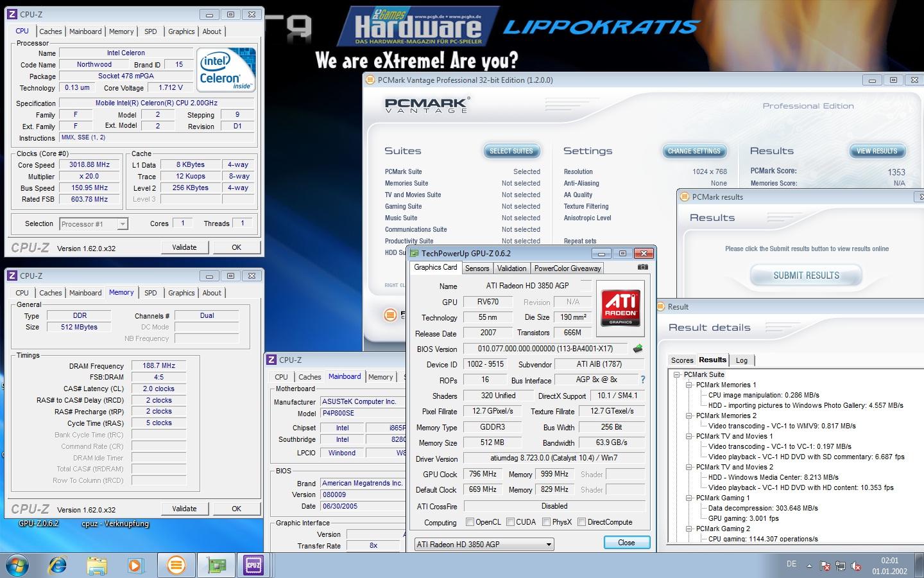Click the network tray icon
Viewport: 924px width, 578px height.
click(841, 566)
